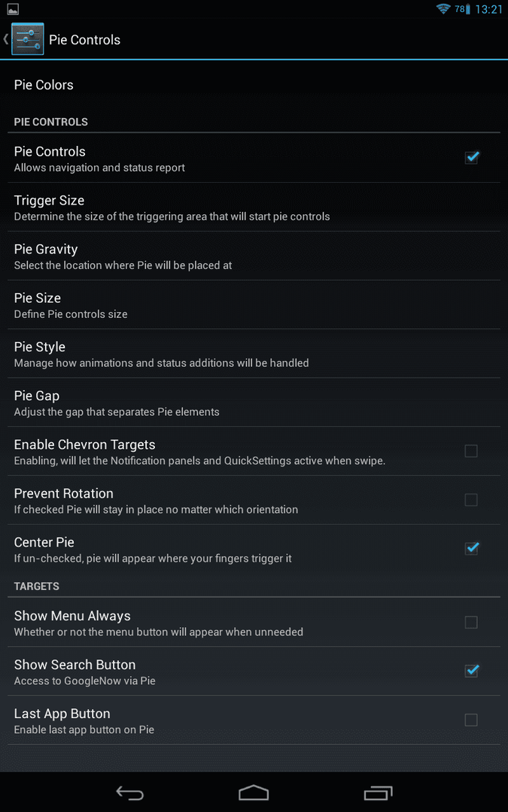
Task: Tap the clock showing 13:21
Action: 489,9
